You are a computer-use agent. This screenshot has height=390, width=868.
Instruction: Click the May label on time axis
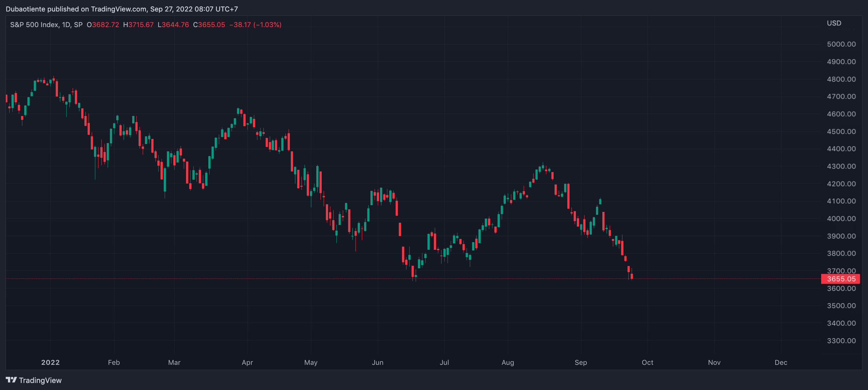(311, 362)
